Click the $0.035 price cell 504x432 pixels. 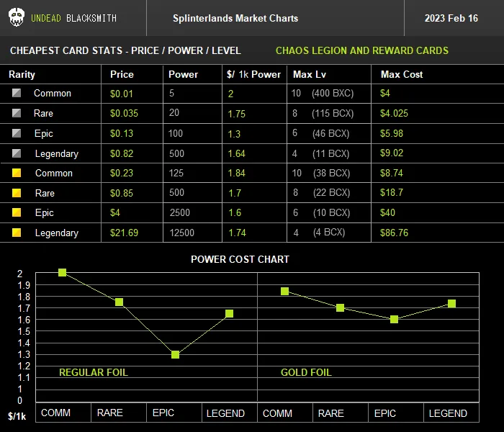pyautogui.click(x=124, y=113)
